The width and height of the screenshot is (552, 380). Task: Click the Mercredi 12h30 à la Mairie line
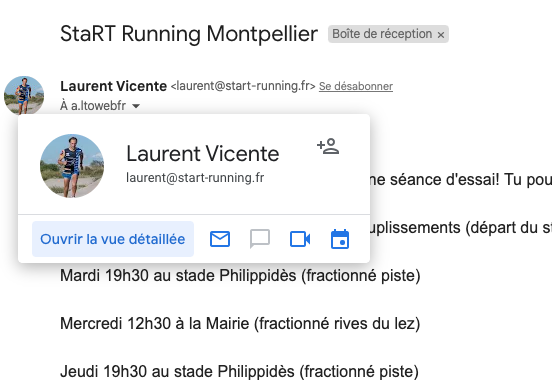pos(240,323)
